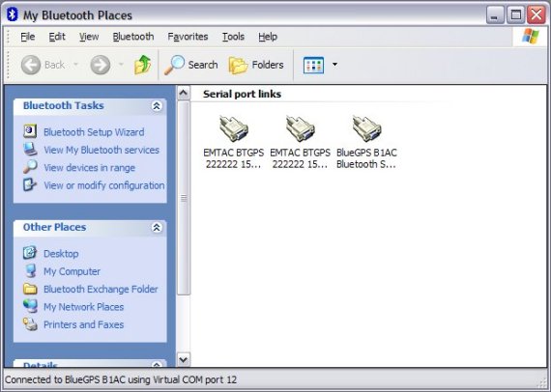Collapse the Bluetooth Tasks panel

click(157, 105)
